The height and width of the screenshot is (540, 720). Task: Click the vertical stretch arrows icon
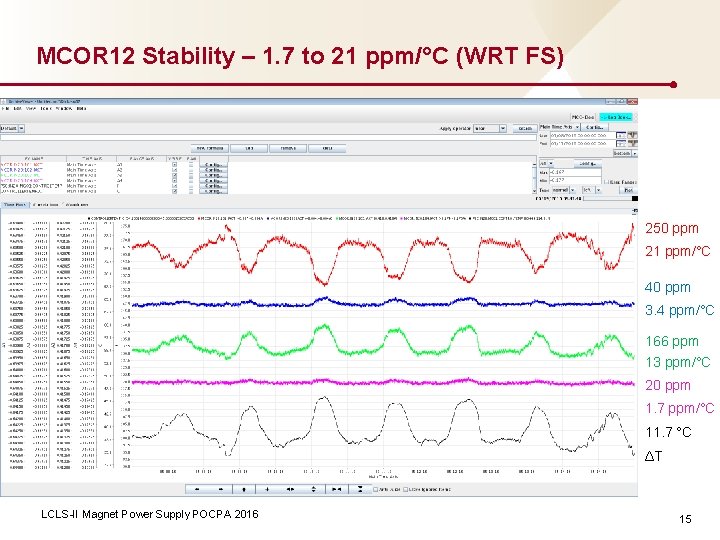tap(314, 489)
